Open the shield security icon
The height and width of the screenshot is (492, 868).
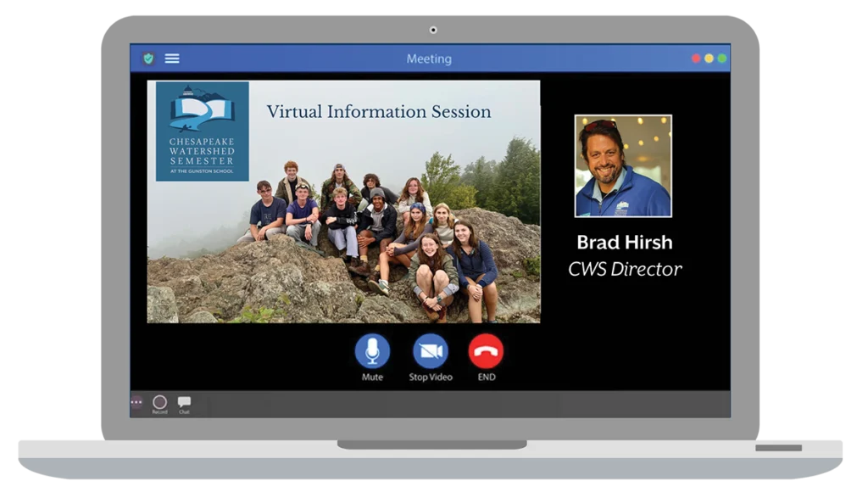click(x=147, y=58)
